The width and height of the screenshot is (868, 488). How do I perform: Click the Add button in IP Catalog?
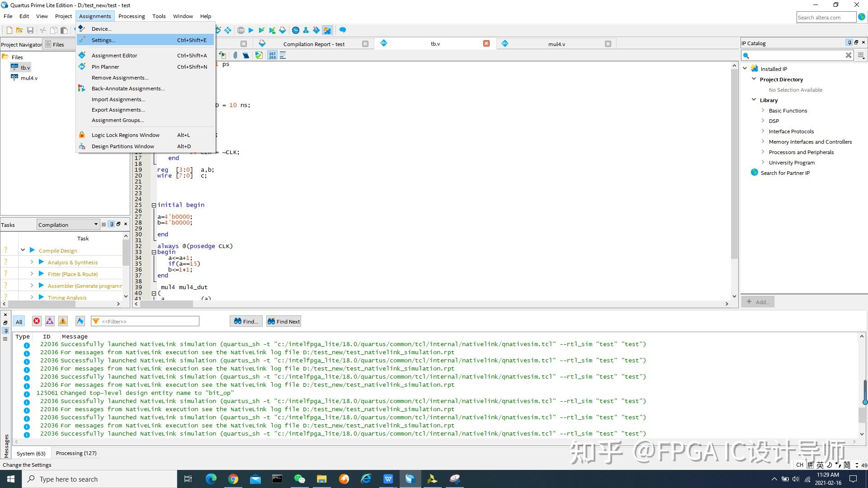coord(758,302)
